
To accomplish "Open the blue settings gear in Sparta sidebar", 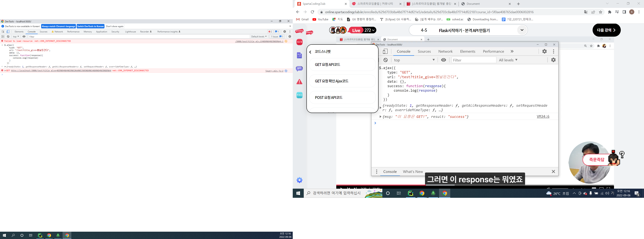I will (x=299, y=180).
